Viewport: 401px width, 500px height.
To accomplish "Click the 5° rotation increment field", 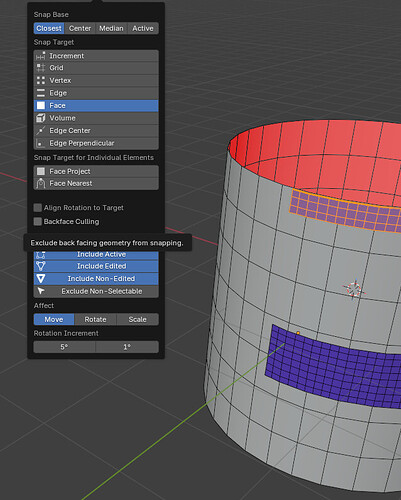I will [64, 347].
